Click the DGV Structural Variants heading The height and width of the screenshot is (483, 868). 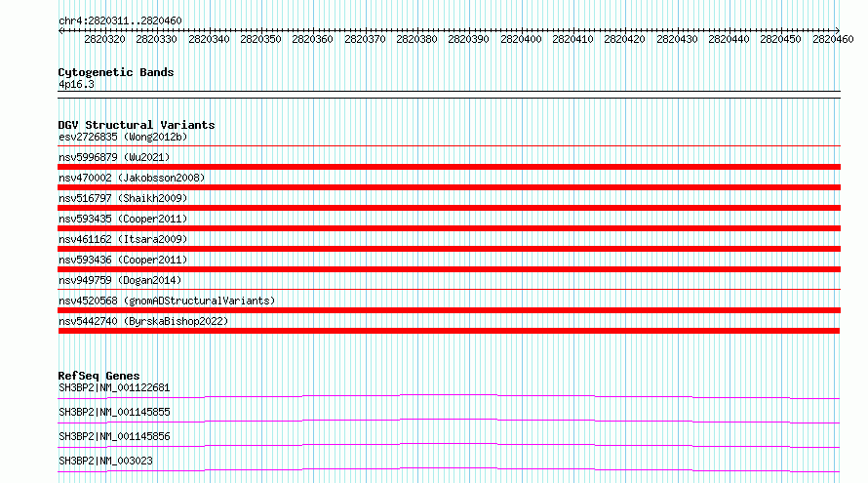click(137, 125)
